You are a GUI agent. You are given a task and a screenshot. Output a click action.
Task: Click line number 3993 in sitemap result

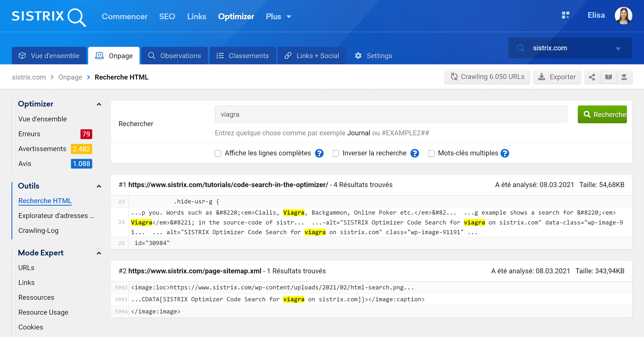121,300
